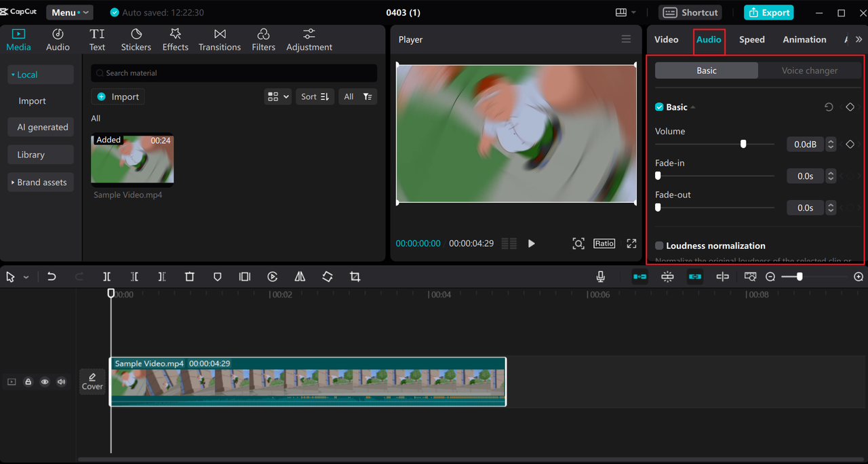This screenshot has width=868, height=464.
Task: Click the timeline zoom out minus icon
Action: click(770, 277)
